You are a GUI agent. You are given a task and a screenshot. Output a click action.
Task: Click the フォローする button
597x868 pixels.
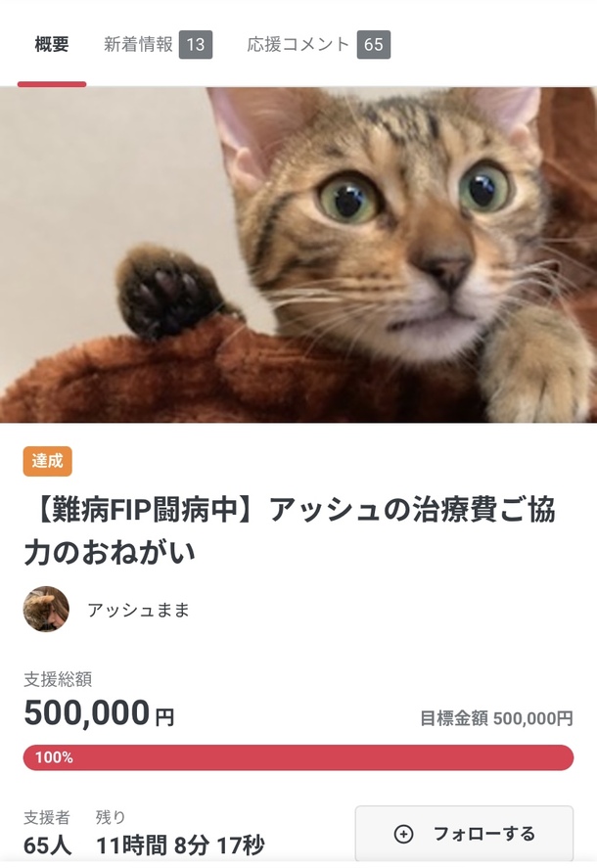464,834
